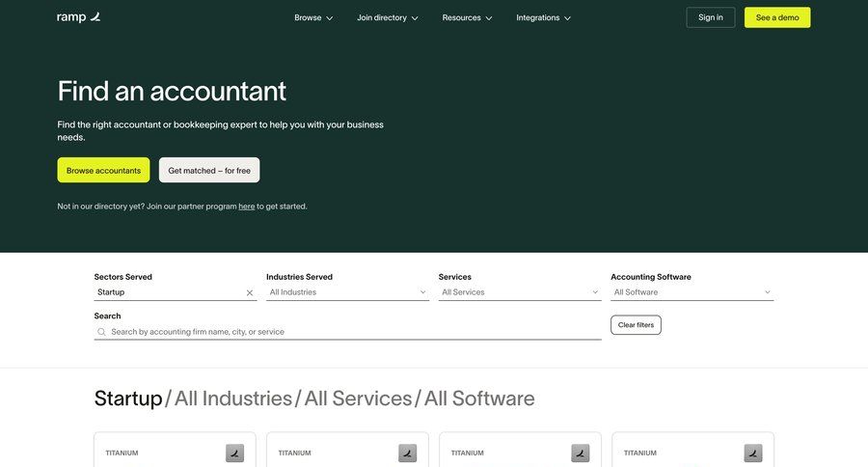Open the Join directory menu
The width and height of the screenshot is (868, 467).
387,17
